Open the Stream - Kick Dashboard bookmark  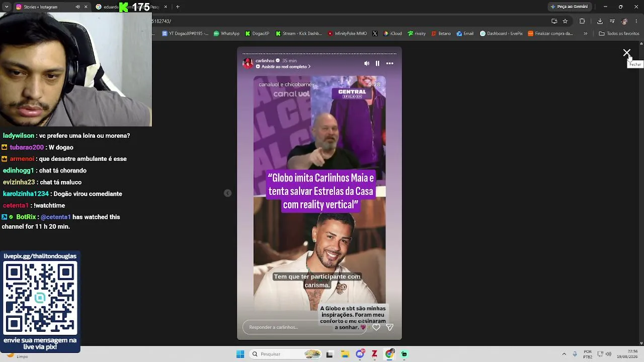coord(298,34)
